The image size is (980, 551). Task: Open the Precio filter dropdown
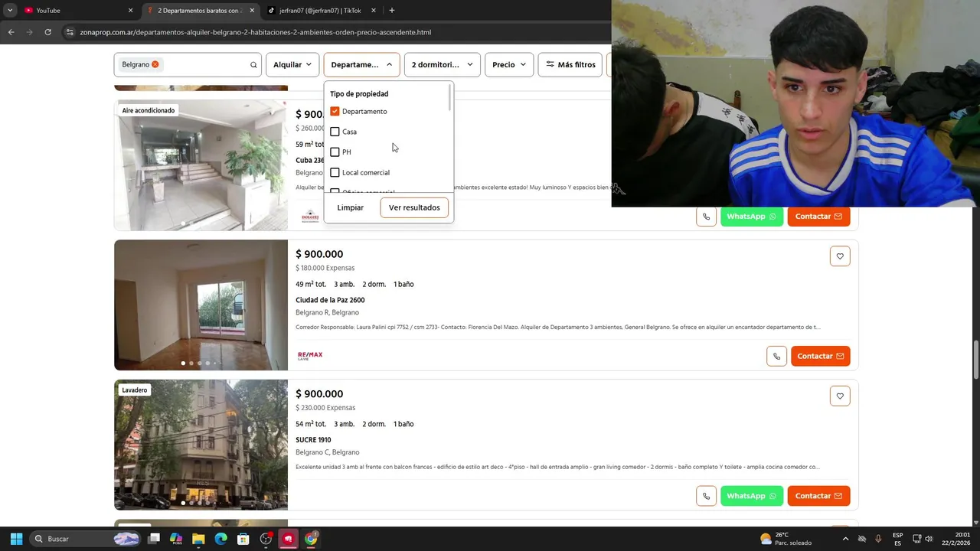pyautogui.click(x=509, y=65)
